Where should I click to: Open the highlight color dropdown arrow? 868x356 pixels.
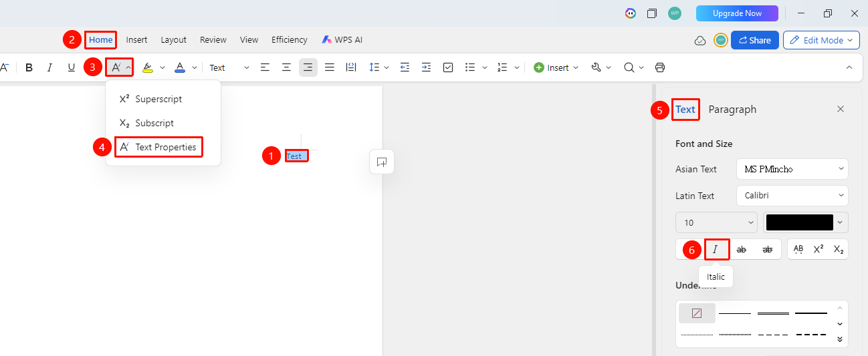coord(162,67)
